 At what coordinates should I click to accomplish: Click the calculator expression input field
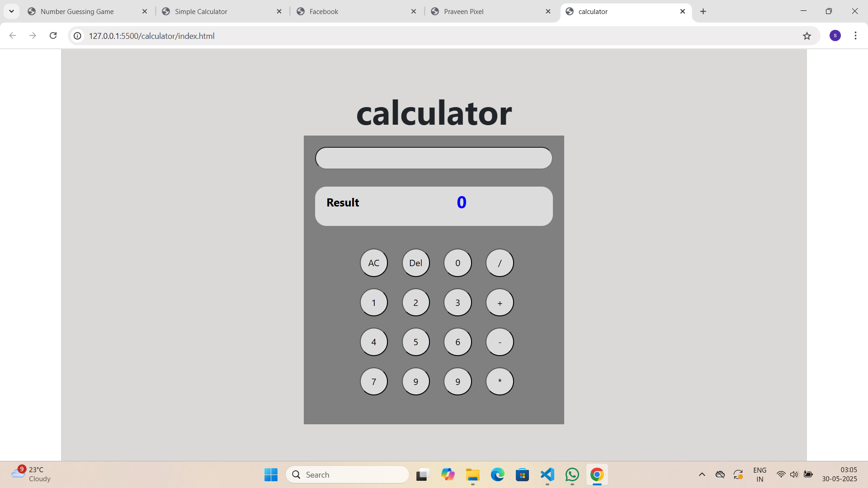point(434,158)
